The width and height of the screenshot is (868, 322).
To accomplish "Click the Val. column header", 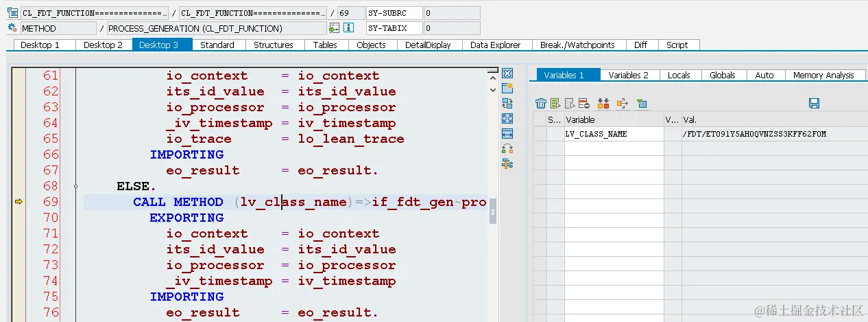I will click(775, 119).
